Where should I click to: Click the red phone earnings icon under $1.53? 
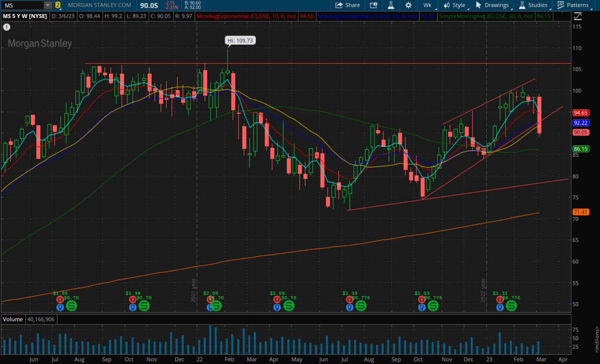point(422,299)
